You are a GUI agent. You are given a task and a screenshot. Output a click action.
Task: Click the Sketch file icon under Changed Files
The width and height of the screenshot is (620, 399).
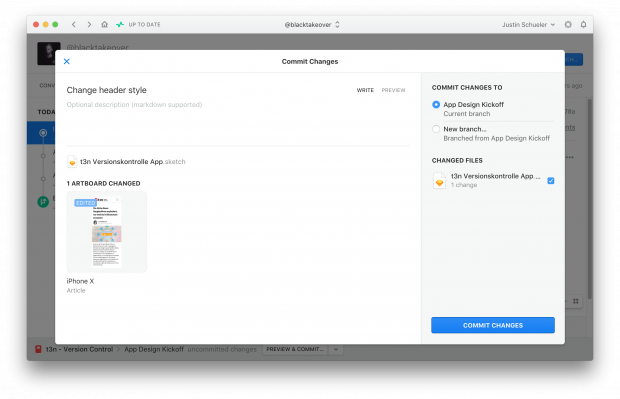click(x=439, y=181)
